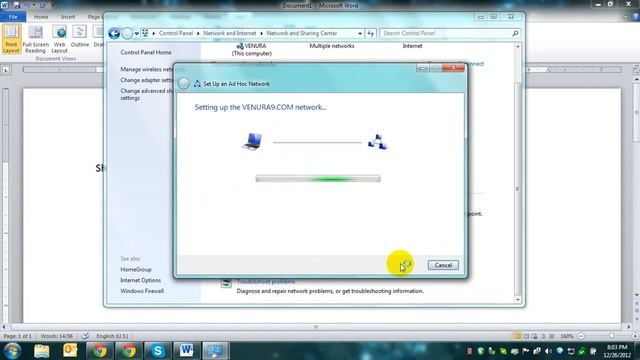Click the Print Layout status bar view button
Image resolution: width=640 pixels, height=360 pixels.
pyautogui.click(x=518, y=336)
